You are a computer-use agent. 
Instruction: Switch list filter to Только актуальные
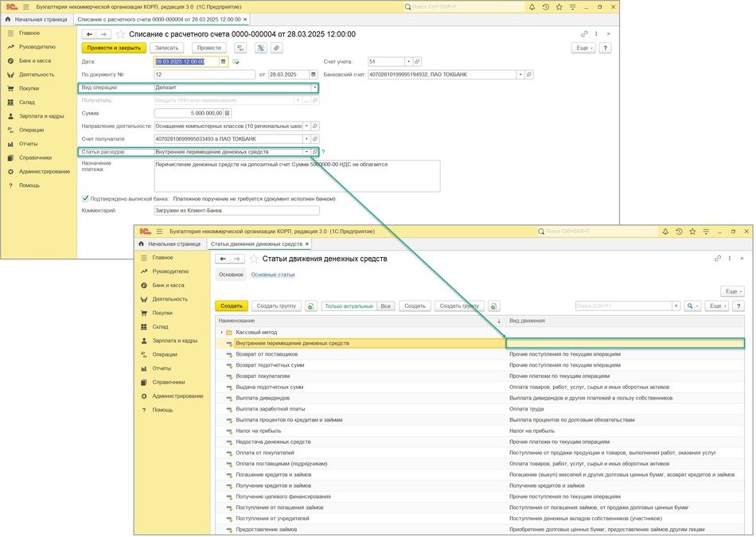(348, 305)
